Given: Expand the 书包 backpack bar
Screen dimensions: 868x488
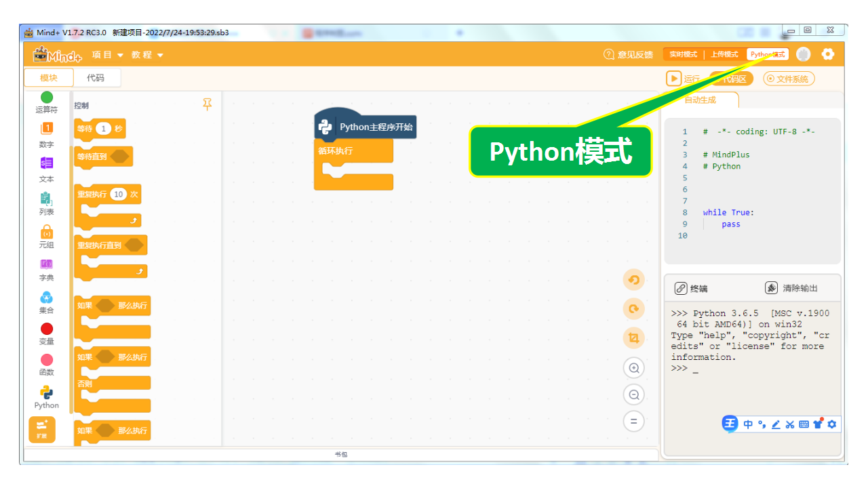Looking at the screenshot, I should [341, 455].
